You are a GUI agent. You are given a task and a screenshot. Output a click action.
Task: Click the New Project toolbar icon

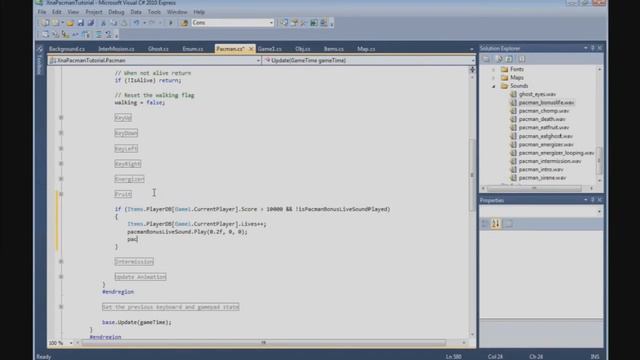click(x=45, y=23)
